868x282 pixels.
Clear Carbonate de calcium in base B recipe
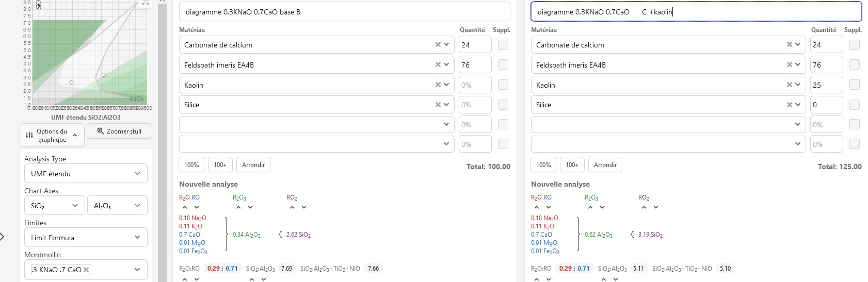pyautogui.click(x=438, y=45)
